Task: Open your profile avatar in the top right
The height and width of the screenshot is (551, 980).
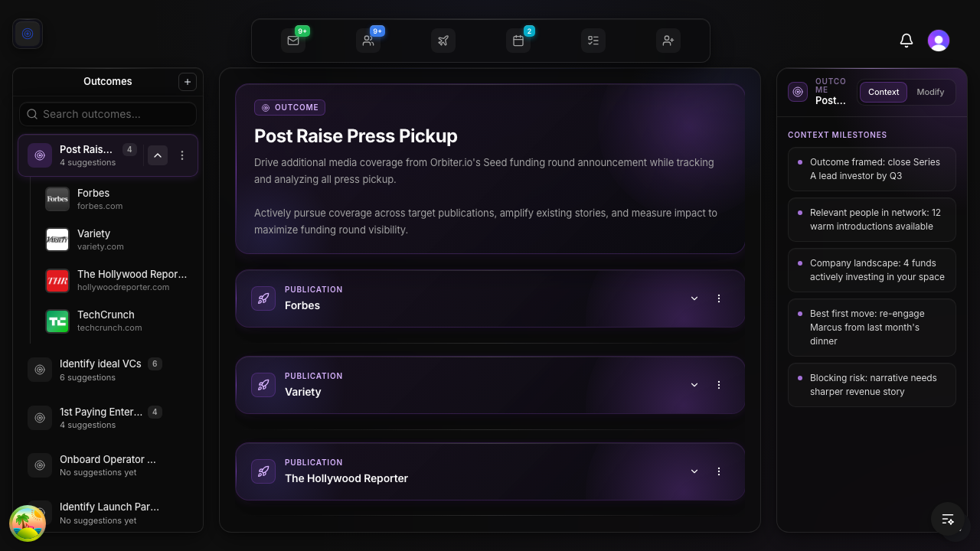Action: (x=938, y=40)
